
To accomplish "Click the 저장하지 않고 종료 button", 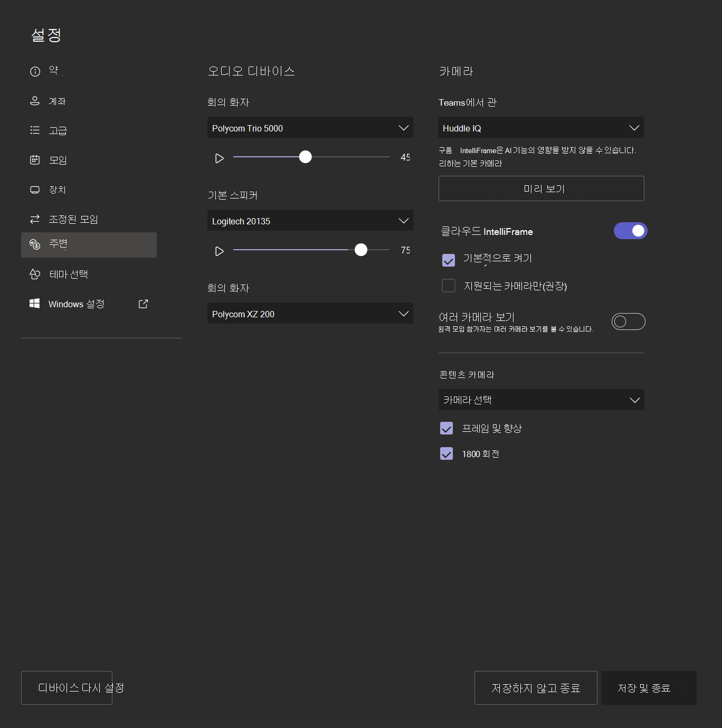I will click(x=536, y=688).
